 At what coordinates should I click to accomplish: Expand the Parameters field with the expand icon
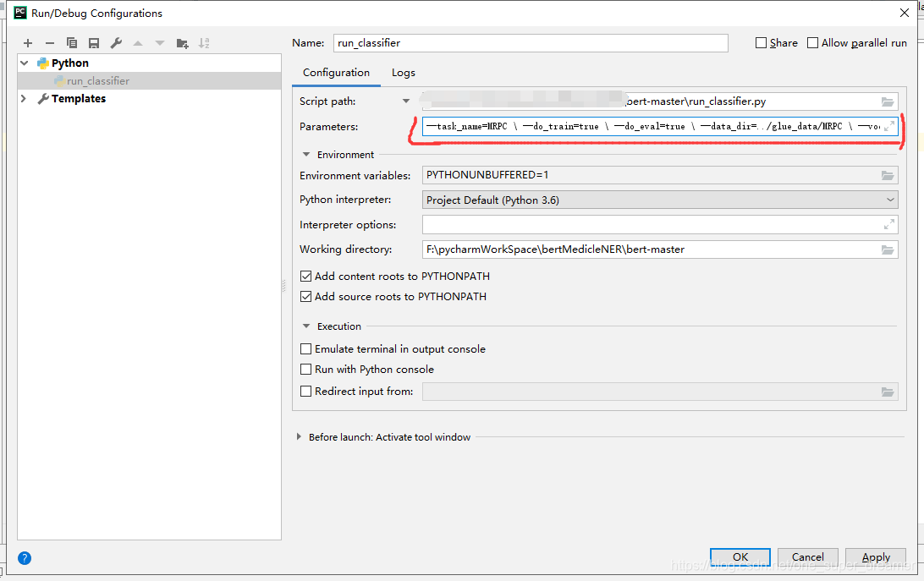pos(889,126)
